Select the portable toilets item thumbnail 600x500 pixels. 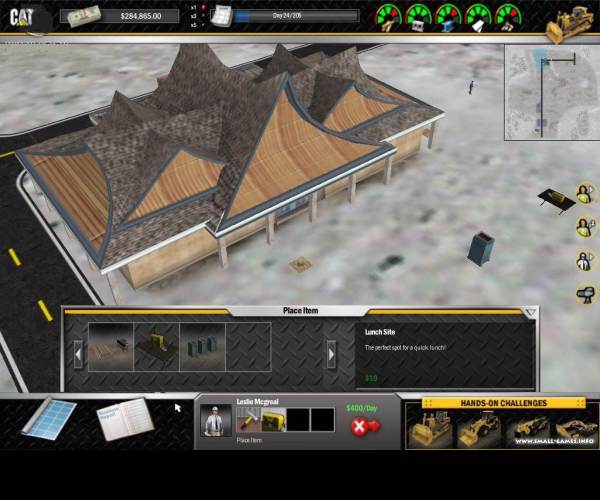(202, 347)
